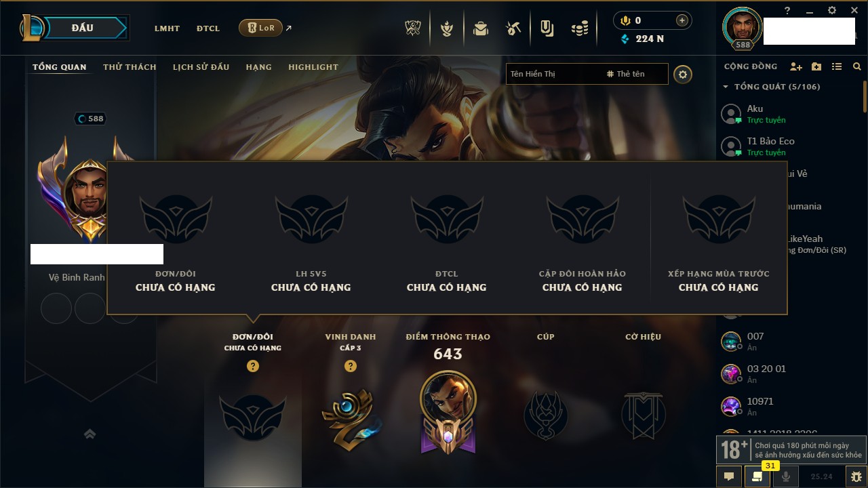Click the add friend icon
Screen dimensions: 868x488
point(796,66)
